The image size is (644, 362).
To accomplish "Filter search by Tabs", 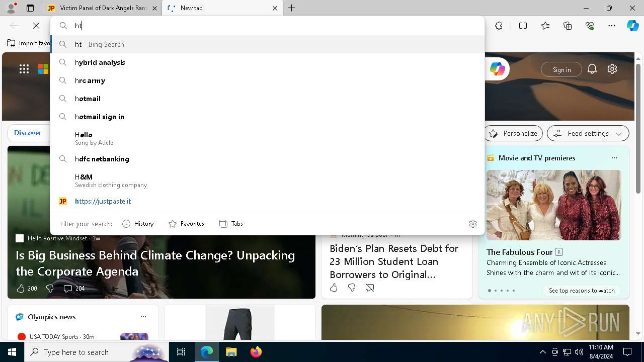I will coord(231,224).
